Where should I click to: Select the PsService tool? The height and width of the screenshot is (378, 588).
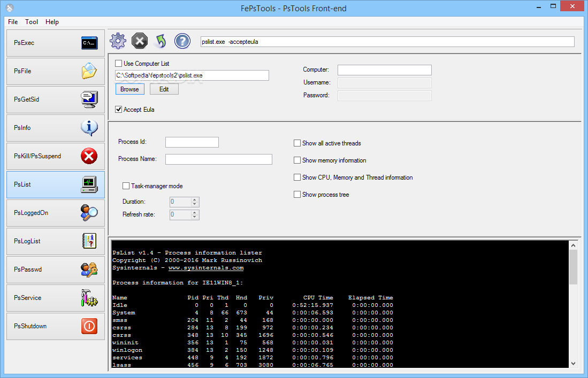[56, 298]
